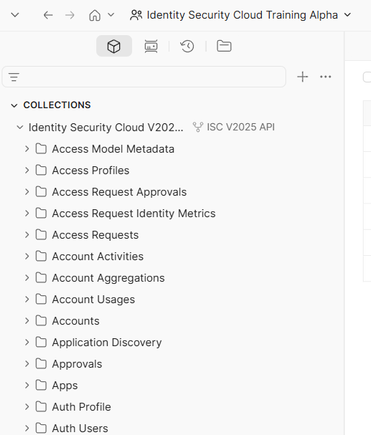
Task: Select the Auth Users row
Action: 172,427
